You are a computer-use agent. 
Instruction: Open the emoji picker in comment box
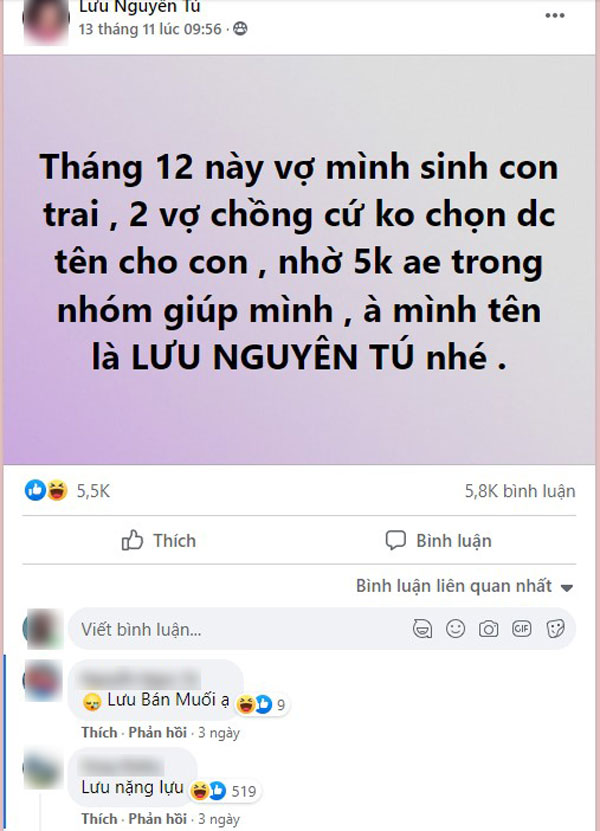[455, 629]
